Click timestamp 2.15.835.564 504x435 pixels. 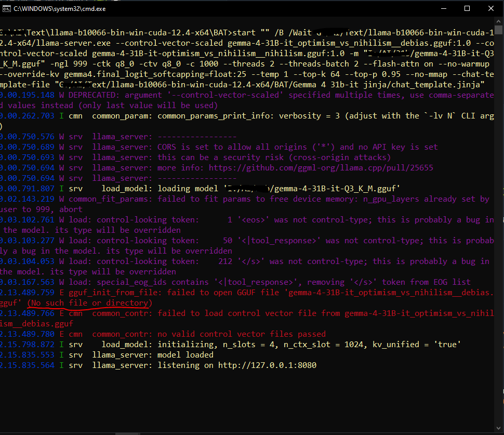28,365
